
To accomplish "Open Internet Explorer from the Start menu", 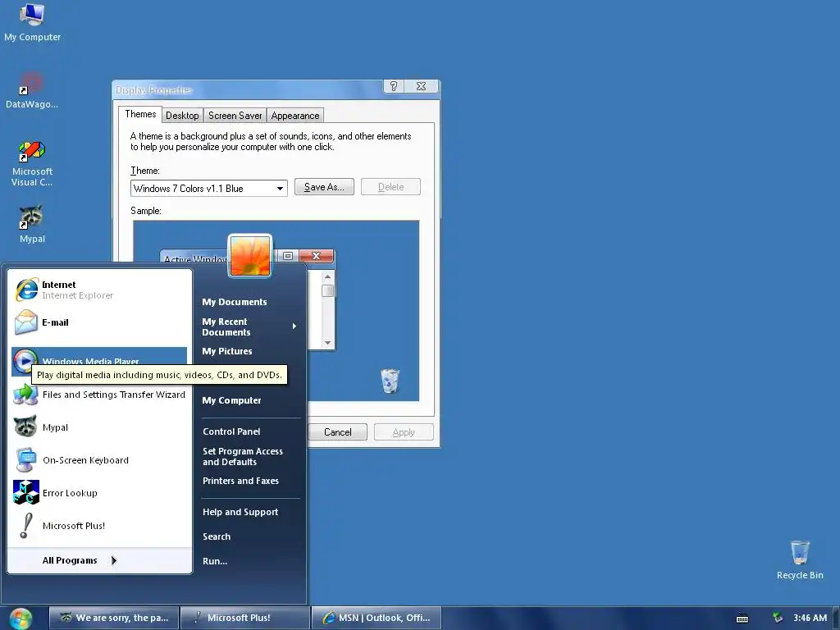I will (x=99, y=290).
